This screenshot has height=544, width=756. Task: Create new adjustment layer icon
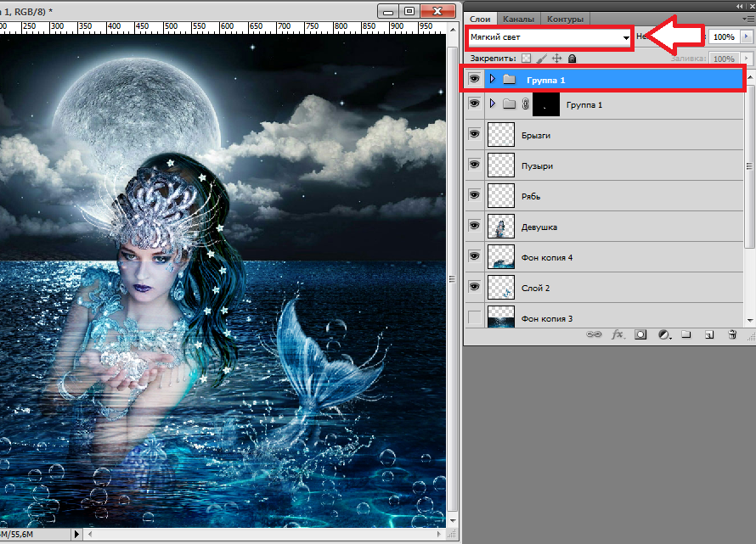point(663,335)
